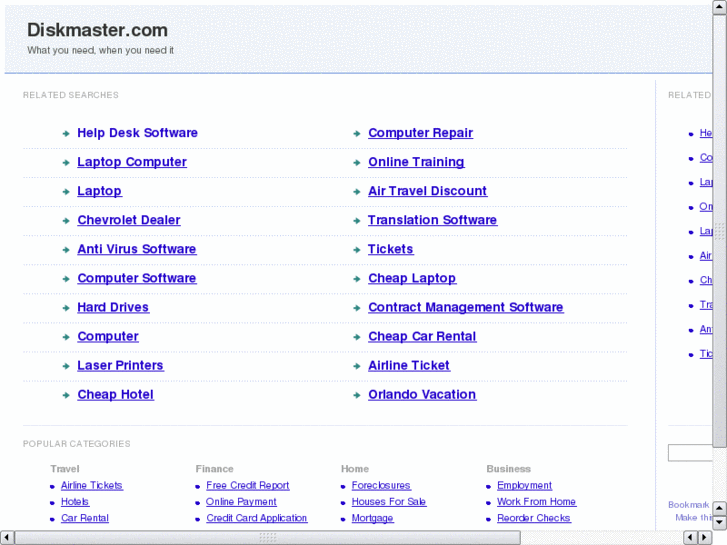Open Cheap Car Rental link
The image size is (727, 545).
422,336
